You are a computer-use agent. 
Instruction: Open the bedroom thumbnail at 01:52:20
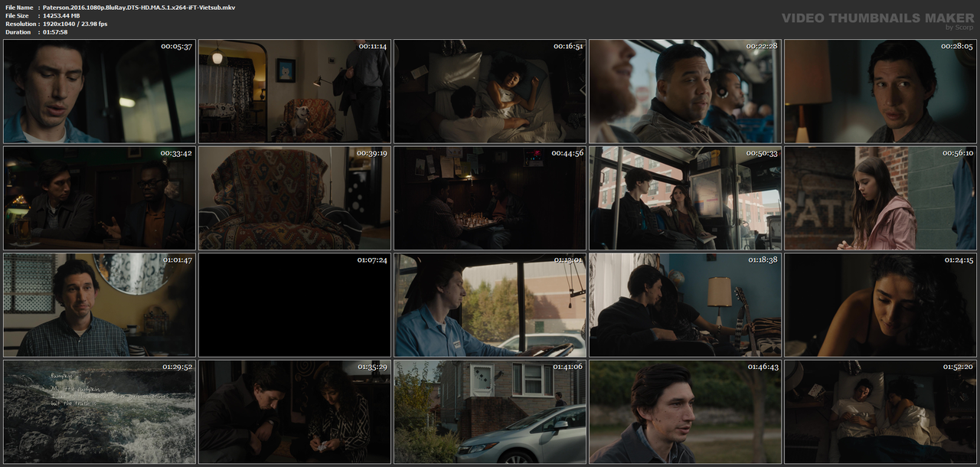coord(880,412)
